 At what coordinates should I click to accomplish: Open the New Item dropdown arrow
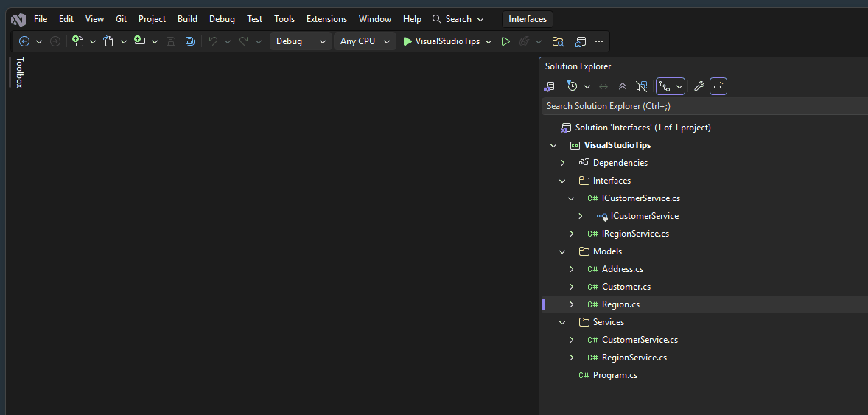click(x=92, y=41)
